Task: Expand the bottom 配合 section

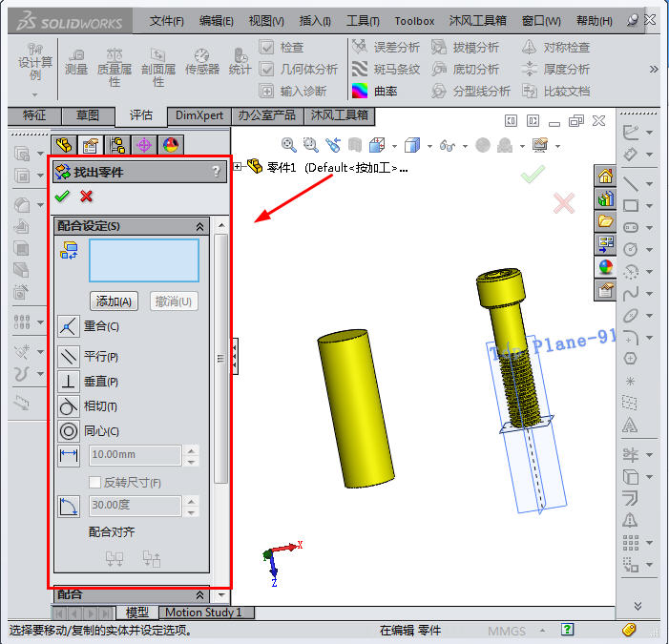Action: click(199, 594)
